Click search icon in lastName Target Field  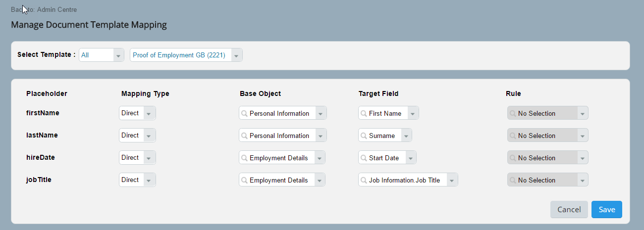point(363,136)
